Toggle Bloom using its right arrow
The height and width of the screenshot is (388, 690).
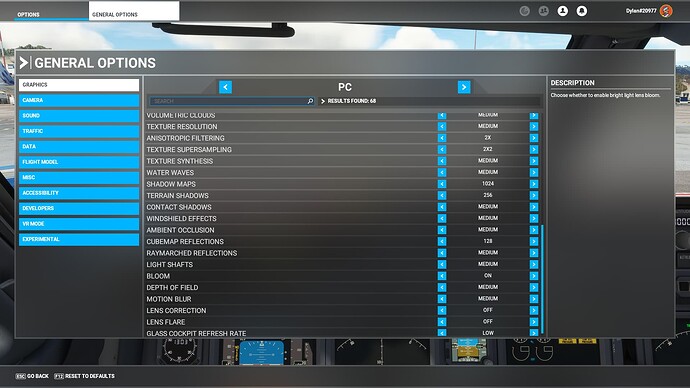pyautogui.click(x=534, y=276)
